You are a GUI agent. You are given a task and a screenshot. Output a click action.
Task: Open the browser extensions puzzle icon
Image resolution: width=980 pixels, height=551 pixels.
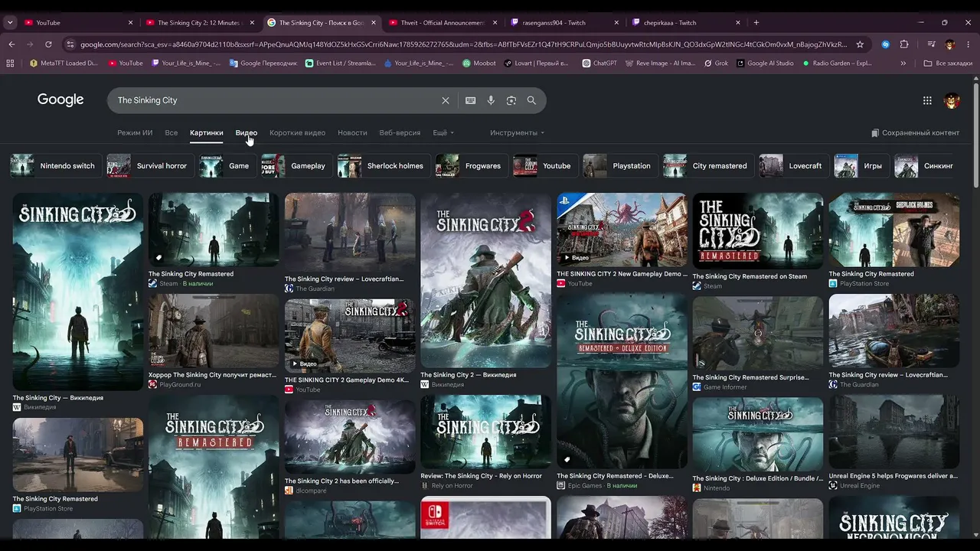(x=904, y=44)
